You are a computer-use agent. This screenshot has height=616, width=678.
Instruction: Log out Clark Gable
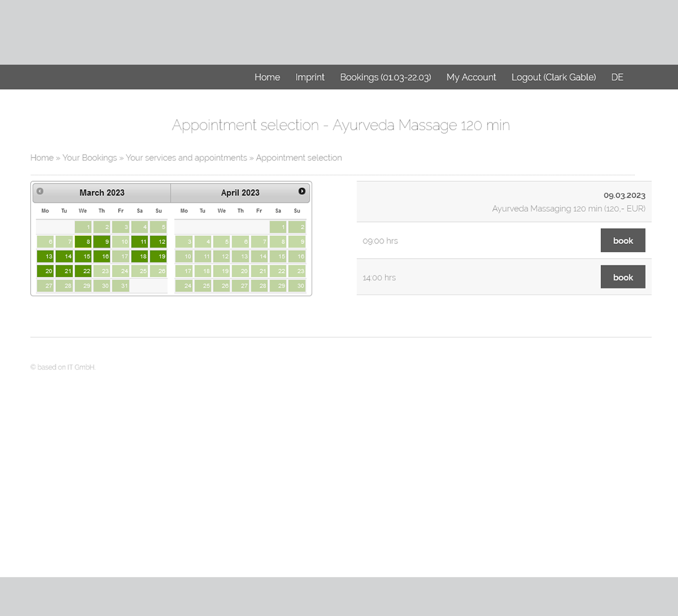554,77
